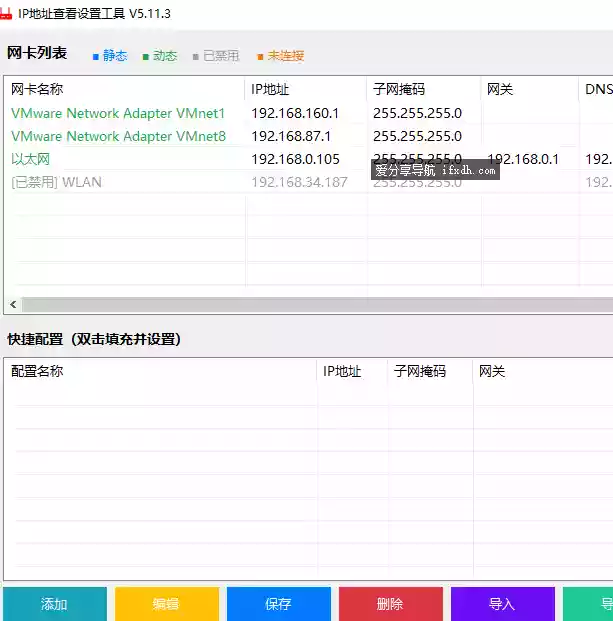Click the orange 未连接 legend square
The height and width of the screenshot is (621, 613).
(260, 57)
